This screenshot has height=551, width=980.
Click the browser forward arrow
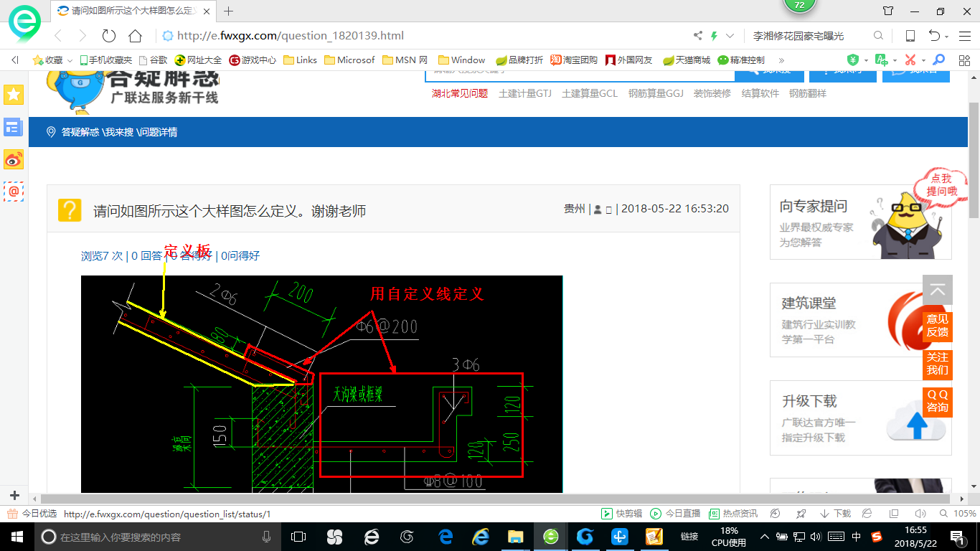(83, 36)
